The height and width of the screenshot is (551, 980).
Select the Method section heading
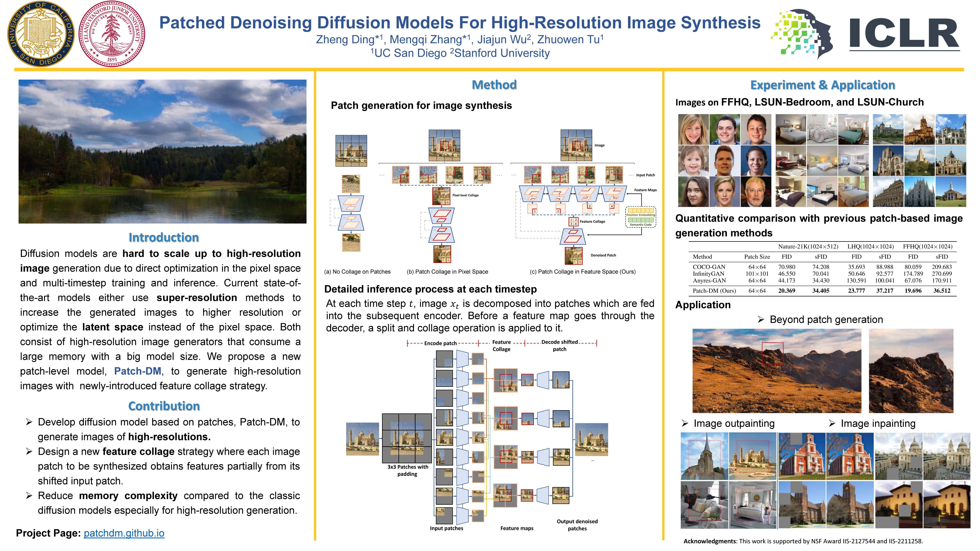pyautogui.click(x=494, y=85)
